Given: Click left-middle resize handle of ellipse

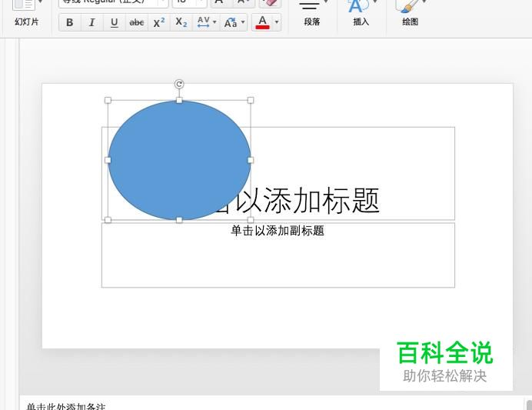Looking at the screenshot, I should click(x=108, y=160).
